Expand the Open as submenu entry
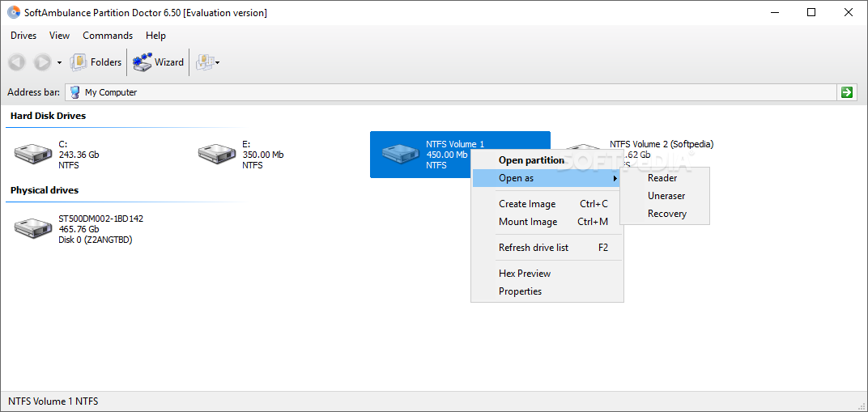868x412 pixels. click(x=547, y=178)
